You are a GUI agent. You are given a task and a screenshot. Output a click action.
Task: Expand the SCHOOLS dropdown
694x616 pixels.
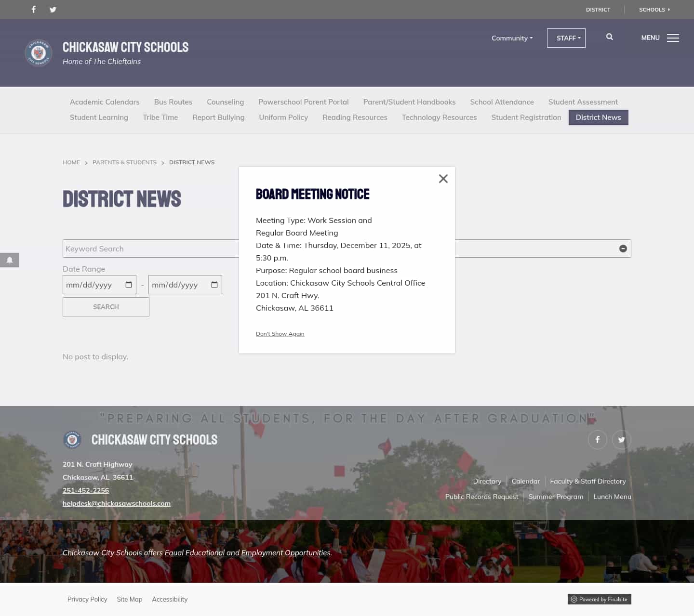point(654,10)
